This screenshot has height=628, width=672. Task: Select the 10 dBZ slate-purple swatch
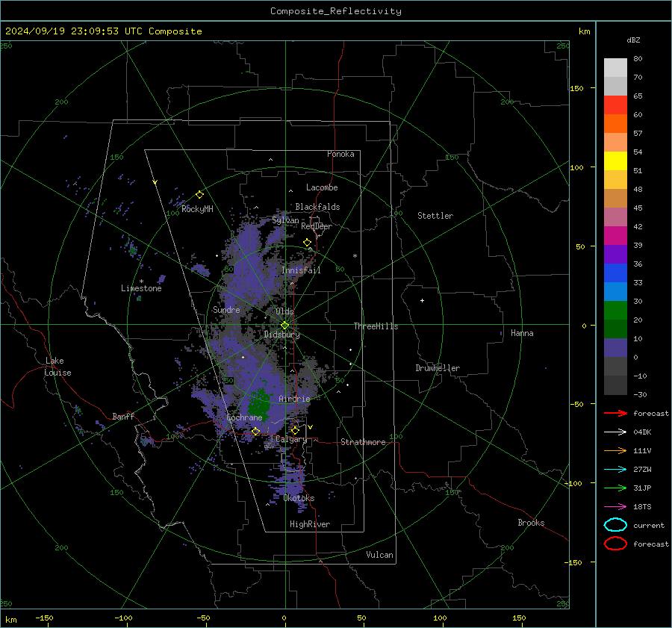[615, 348]
